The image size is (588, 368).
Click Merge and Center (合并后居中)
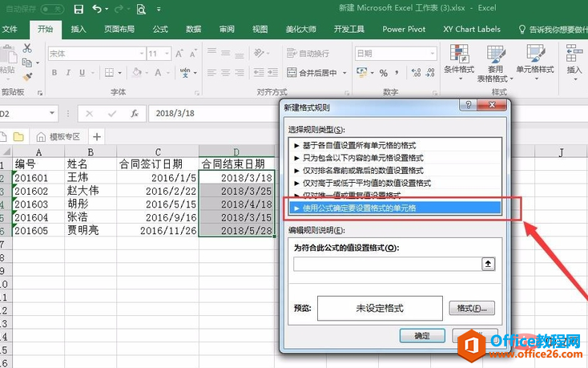coord(312,73)
